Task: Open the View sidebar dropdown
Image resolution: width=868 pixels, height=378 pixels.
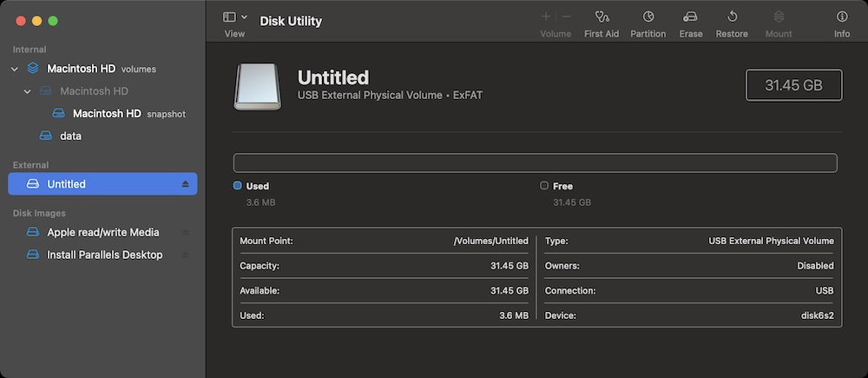Action: tap(235, 17)
